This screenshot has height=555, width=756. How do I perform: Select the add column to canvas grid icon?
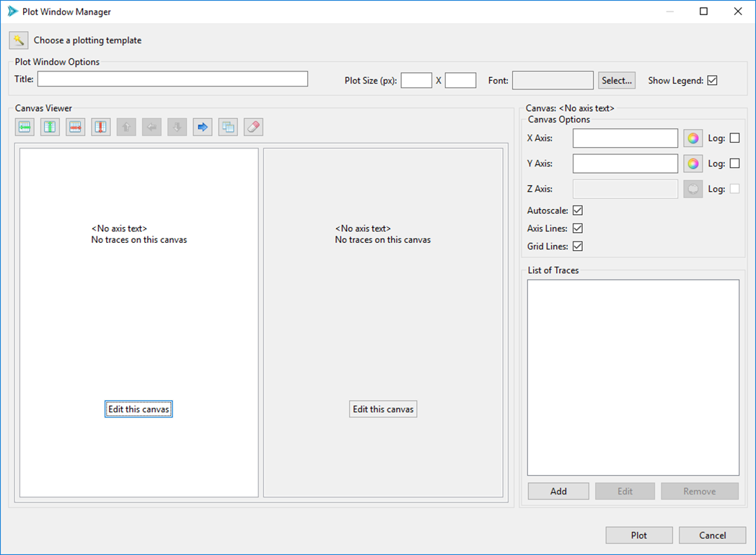(50, 126)
